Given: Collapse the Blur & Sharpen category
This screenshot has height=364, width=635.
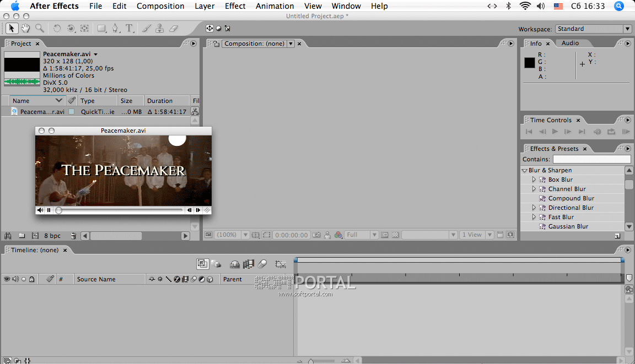Looking at the screenshot, I should (x=524, y=171).
